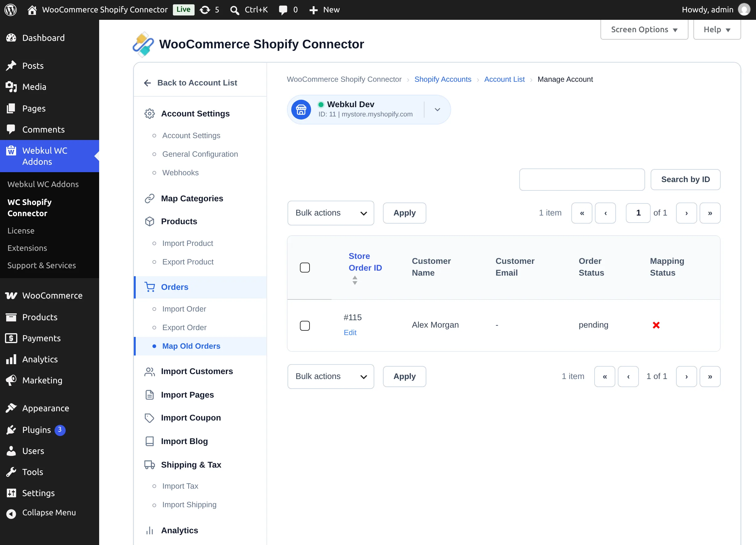Screen dimensions: 756x545
Task: Click the Webkul Dev store icon
Action: [301, 110]
